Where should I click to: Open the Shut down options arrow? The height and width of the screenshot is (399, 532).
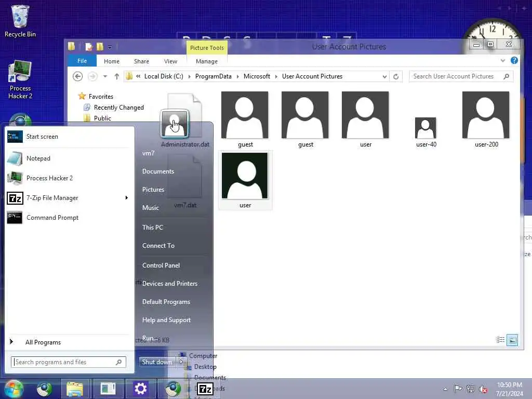181,362
